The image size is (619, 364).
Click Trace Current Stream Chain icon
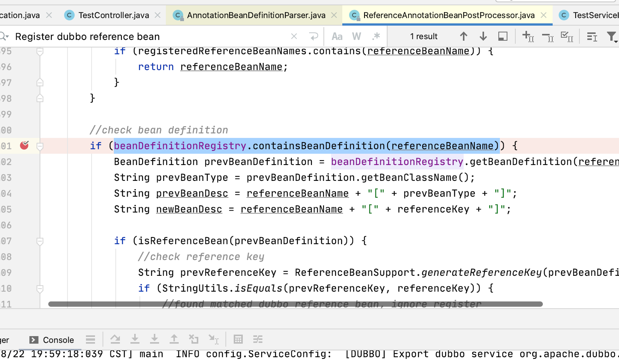coord(258,340)
